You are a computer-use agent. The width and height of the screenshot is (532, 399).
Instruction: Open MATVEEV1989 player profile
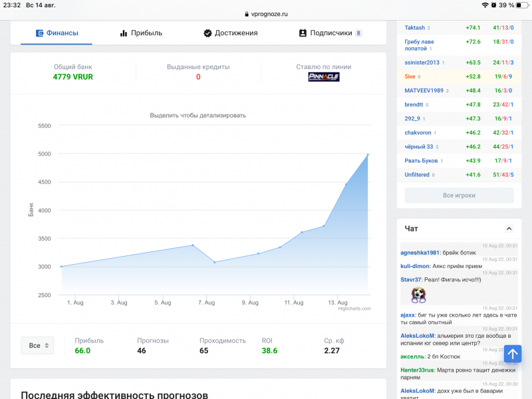(424, 90)
